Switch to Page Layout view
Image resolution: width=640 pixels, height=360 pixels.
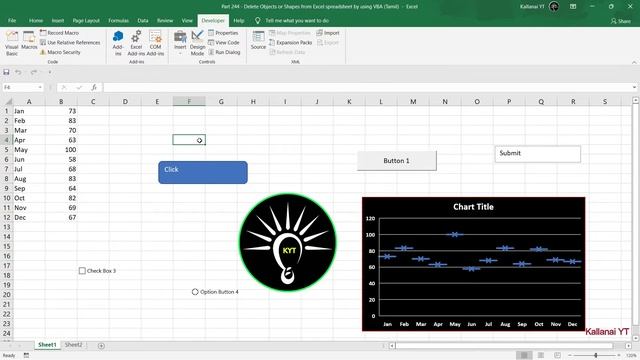pyautogui.click(x=541, y=355)
